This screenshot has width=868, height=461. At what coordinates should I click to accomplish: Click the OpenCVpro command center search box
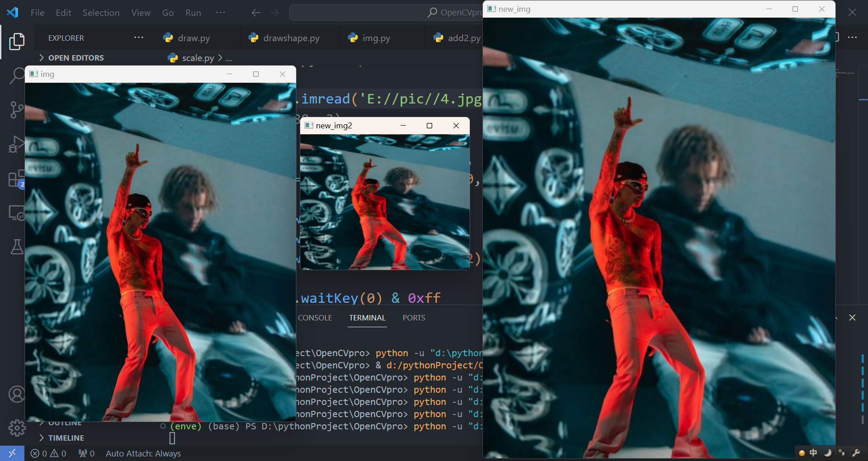pyautogui.click(x=386, y=13)
